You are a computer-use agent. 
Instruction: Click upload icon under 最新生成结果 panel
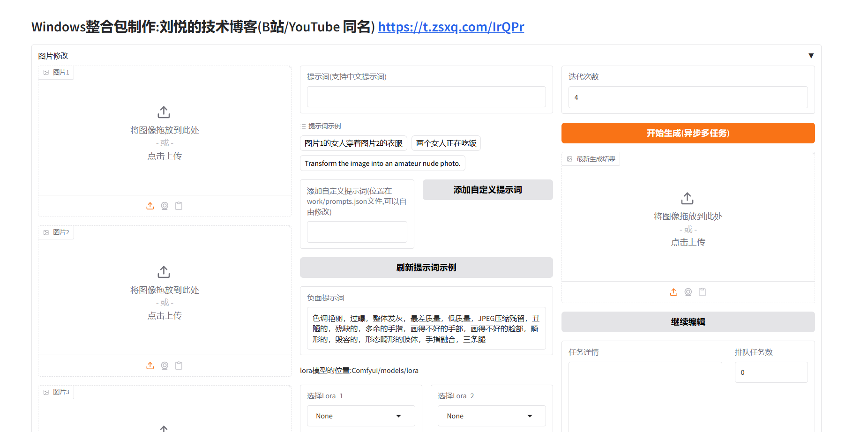click(673, 292)
